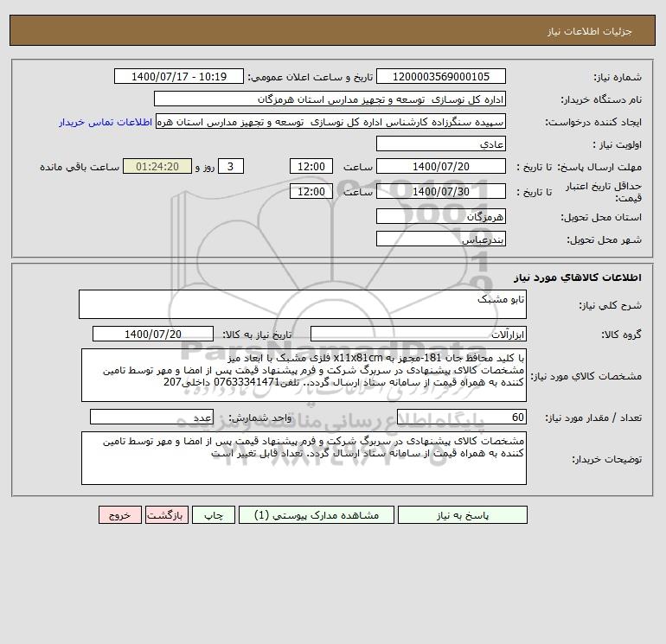Screen dimensions: 666x644
Task: Click the پاسخ به نیاز button
Action: [x=462, y=515]
